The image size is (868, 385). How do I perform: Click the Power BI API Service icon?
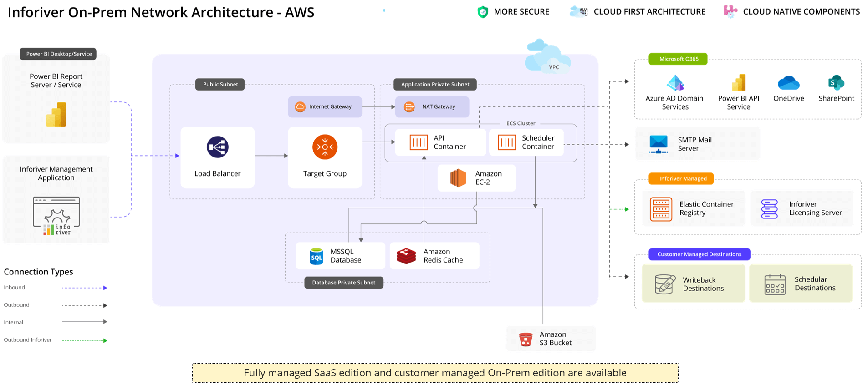coord(739,82)
